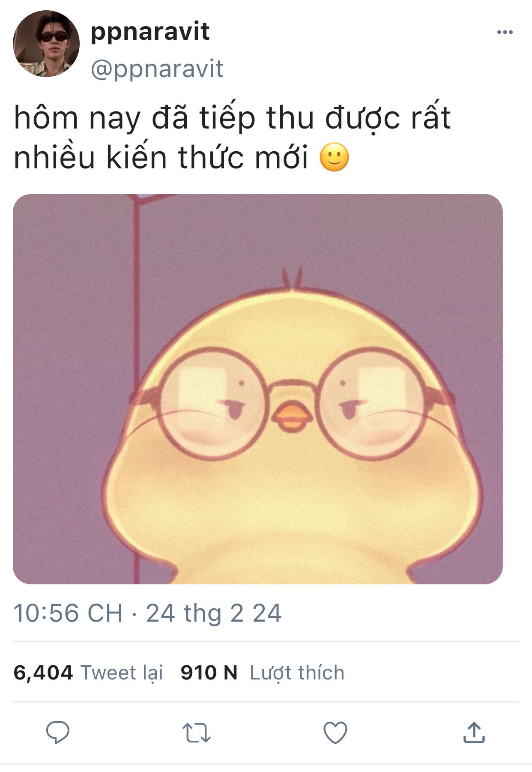Viewport: 532px width, 772px height.
Task: Open the tweet timestamp 10:56 CH
Action: coord(68,613)
